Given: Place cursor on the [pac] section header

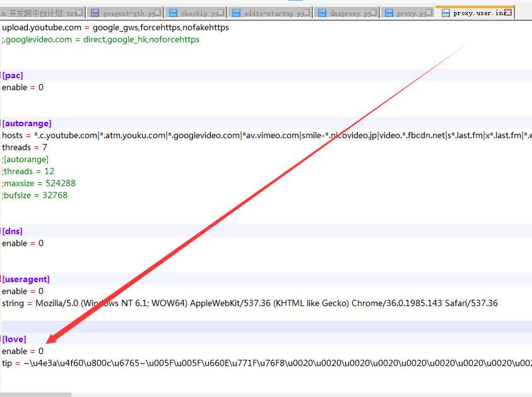Looking at the screenshot, I should pos(13,75).
